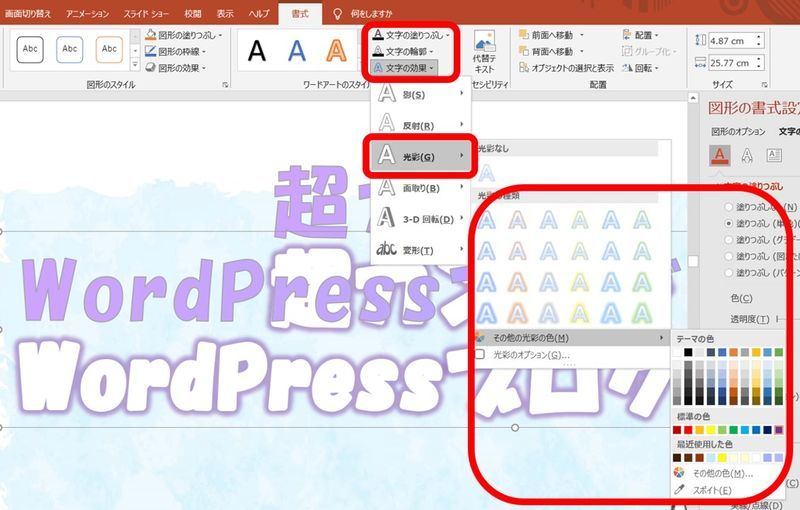Viewport: 800px width, 510px height.
Task: Click the vertical scrollbar up arrow
Action: pyautogui.click(x=692, y=98)
